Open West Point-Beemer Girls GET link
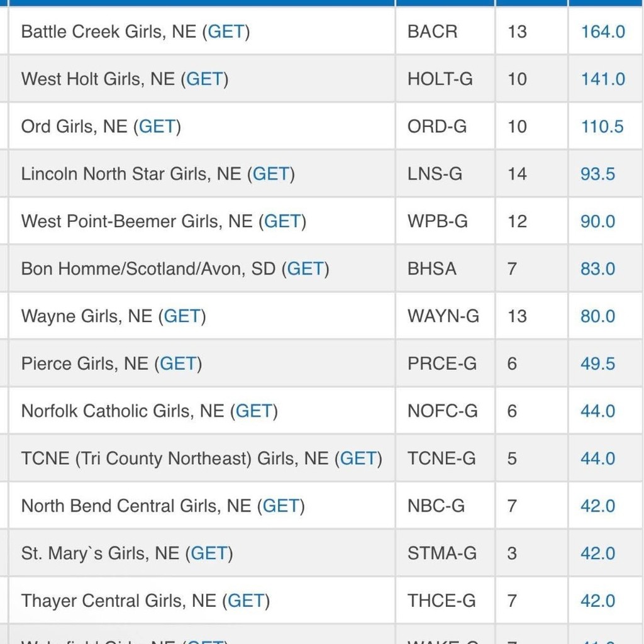The width and height of the screenshot is (644, 644). click(282, 221)
